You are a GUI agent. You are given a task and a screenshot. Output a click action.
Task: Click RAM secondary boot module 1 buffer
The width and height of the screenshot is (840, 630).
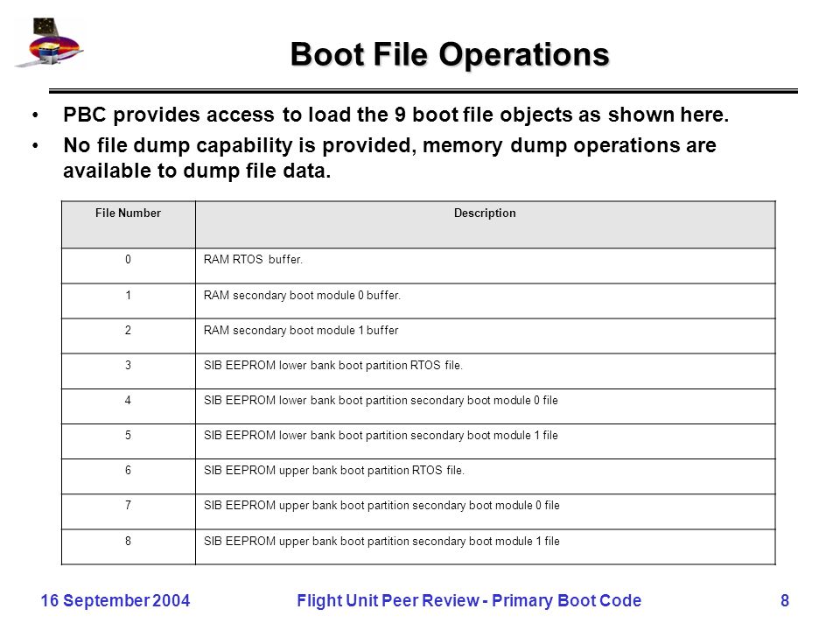[x=300, y=331]
